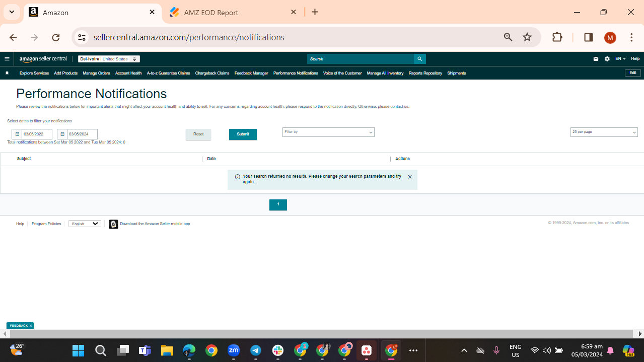Click the Amazon Seller app icon in footer

tap(114, 224)
